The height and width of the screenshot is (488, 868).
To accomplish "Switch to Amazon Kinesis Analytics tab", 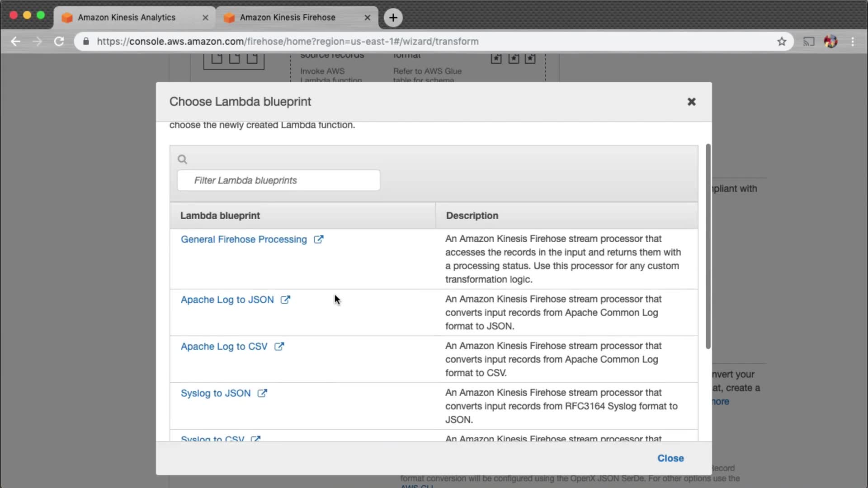I will pyautogui.click(x=127, y=18).
